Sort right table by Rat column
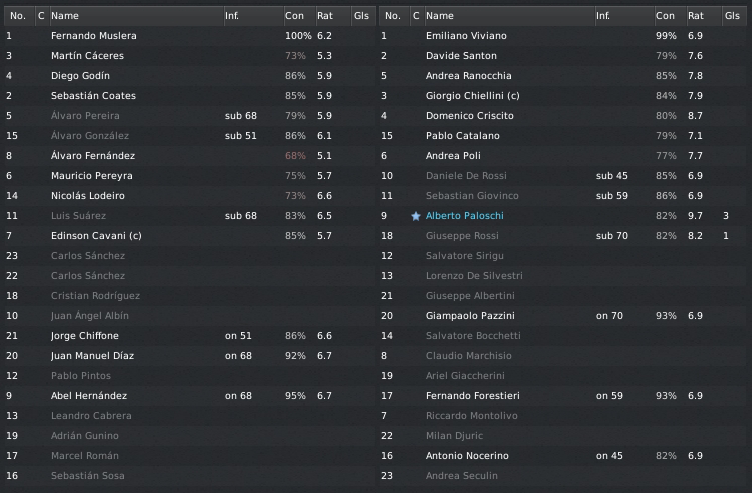The height and width of the screenshot is (493, 752). [x=696, y=16]
